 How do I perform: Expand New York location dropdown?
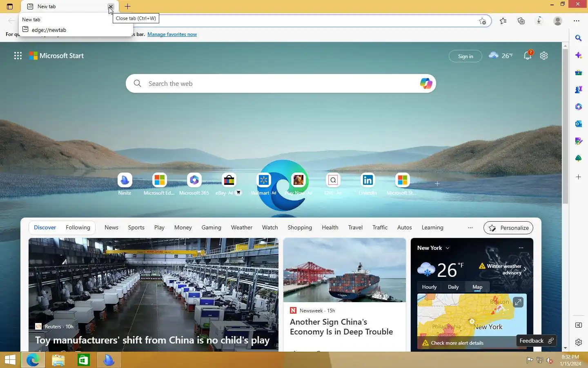click(433, 248)
